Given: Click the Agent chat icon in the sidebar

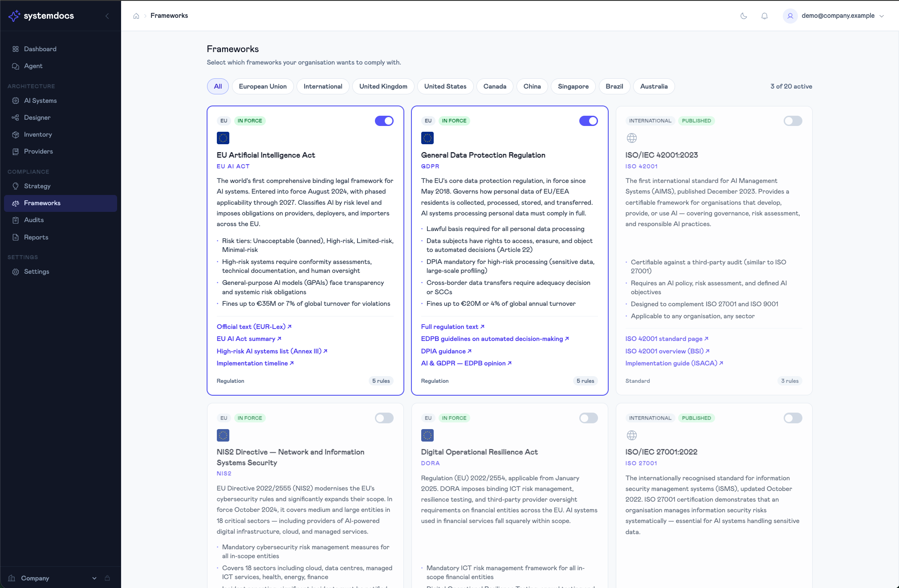Looking at the screenshot, I should click(x=16, y=66).
